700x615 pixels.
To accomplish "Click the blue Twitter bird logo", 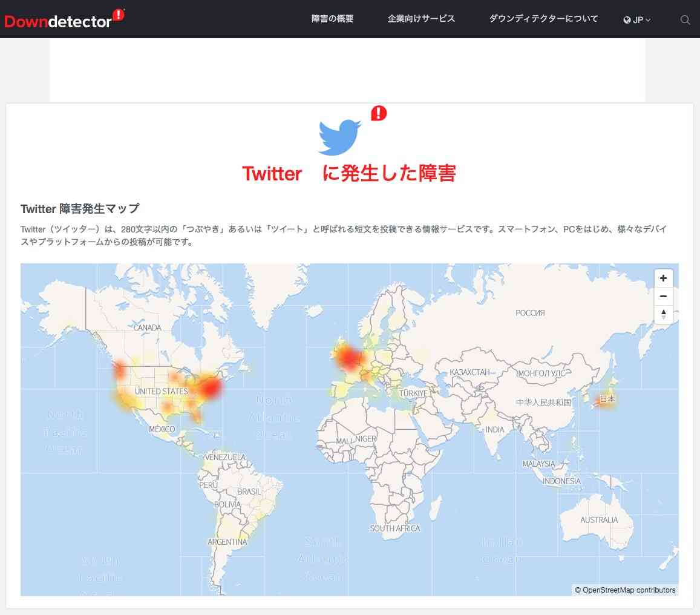I will (x=340, y=137).
